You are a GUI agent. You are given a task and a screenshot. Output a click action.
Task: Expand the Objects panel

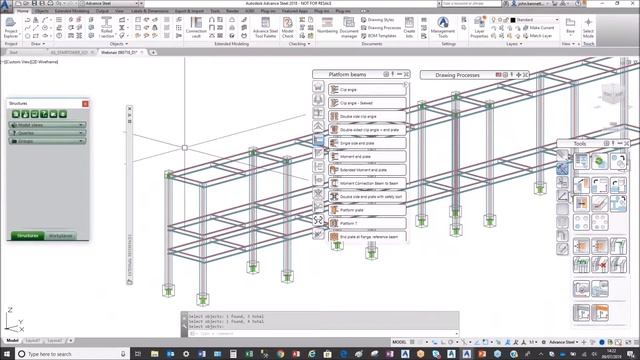click(119, 44)
